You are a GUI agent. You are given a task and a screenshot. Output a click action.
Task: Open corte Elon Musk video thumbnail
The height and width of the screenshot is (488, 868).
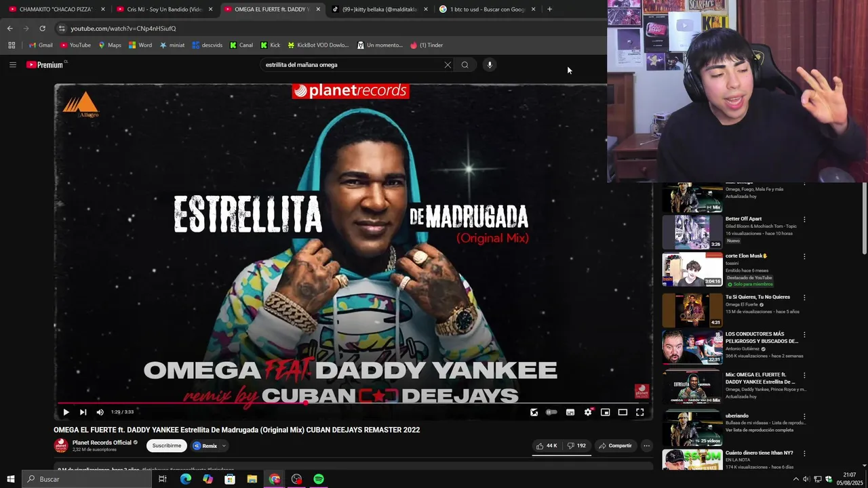pos(692,270)
